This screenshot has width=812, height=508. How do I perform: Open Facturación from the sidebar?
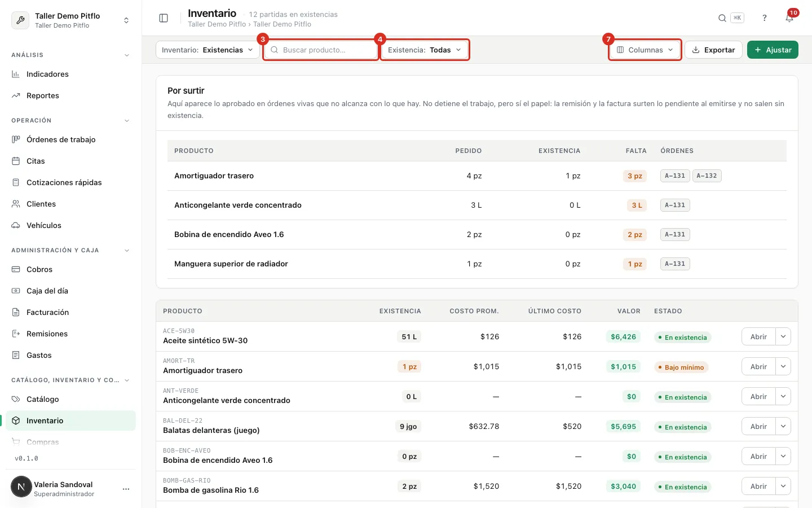(x=70, y=312)
